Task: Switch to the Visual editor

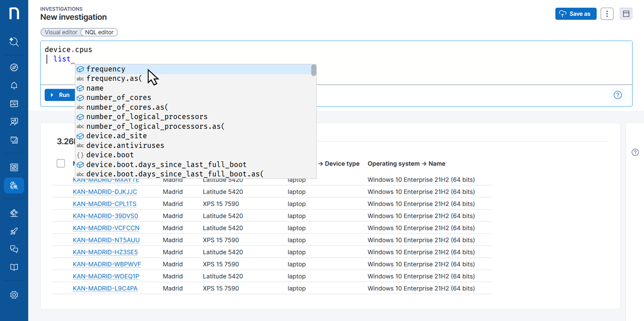Action: (61, 32)
